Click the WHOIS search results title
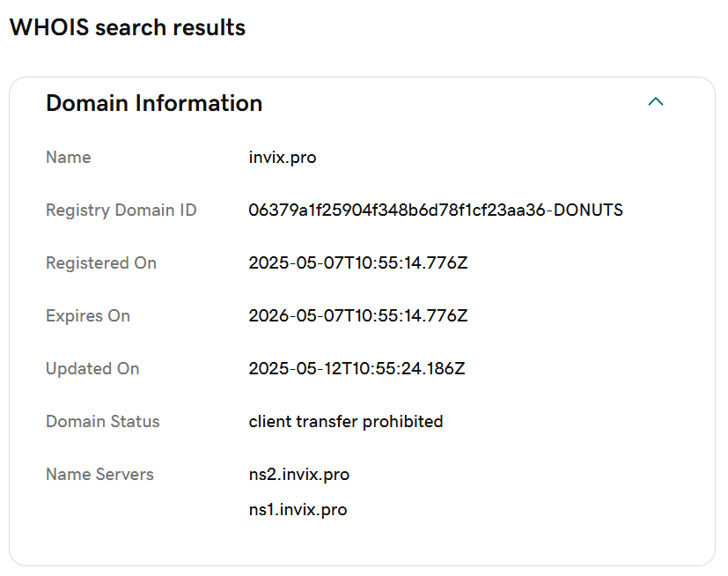The image size is (728, 576). [128, 27]
